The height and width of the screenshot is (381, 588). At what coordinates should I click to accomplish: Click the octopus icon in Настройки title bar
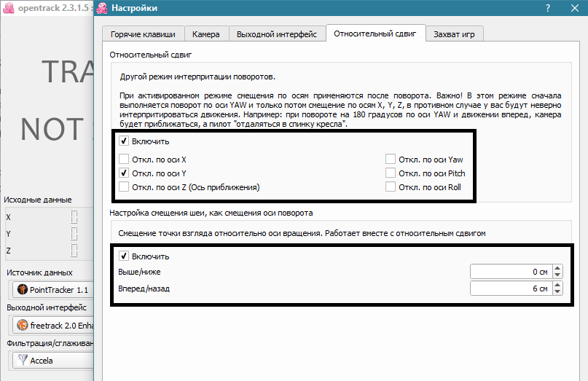pos(102,8)
